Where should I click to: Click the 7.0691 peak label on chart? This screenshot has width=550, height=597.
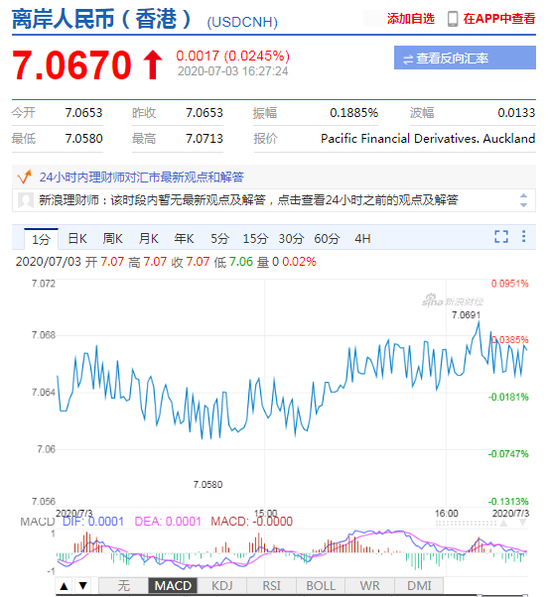[466, 315]
